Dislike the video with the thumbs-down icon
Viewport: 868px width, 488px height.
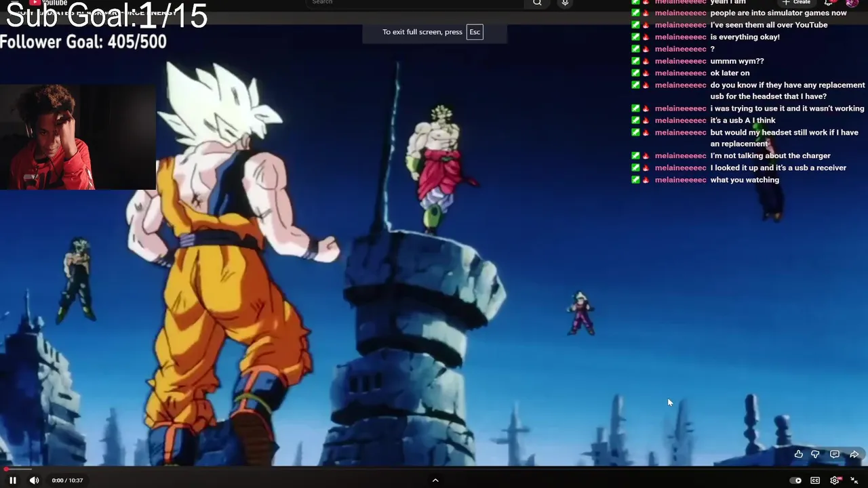816,454
